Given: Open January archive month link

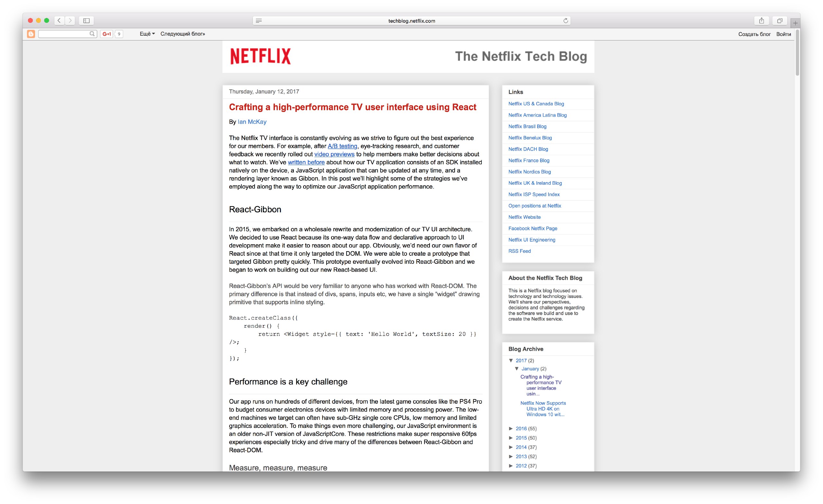Looking at the screenshot, I should pos(530,369).
